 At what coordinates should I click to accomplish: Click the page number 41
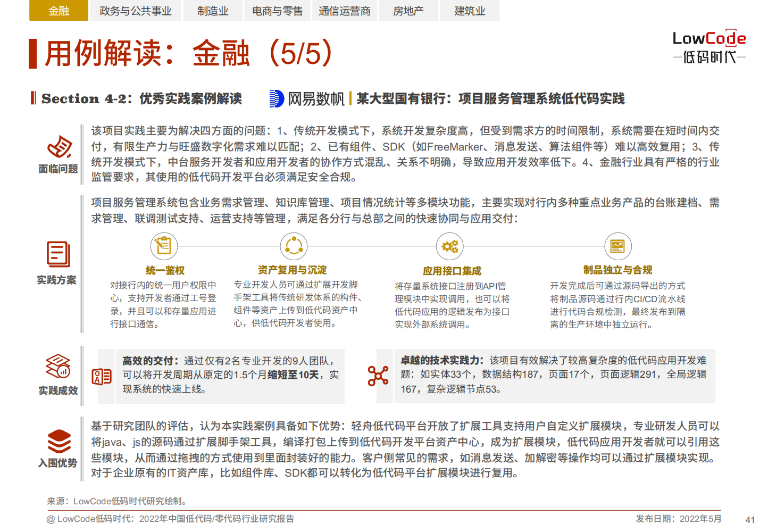[750, 520]
